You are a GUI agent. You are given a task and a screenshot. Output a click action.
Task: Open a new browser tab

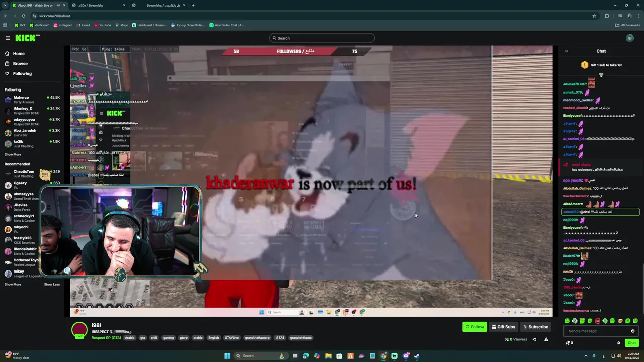click(193, 5)
